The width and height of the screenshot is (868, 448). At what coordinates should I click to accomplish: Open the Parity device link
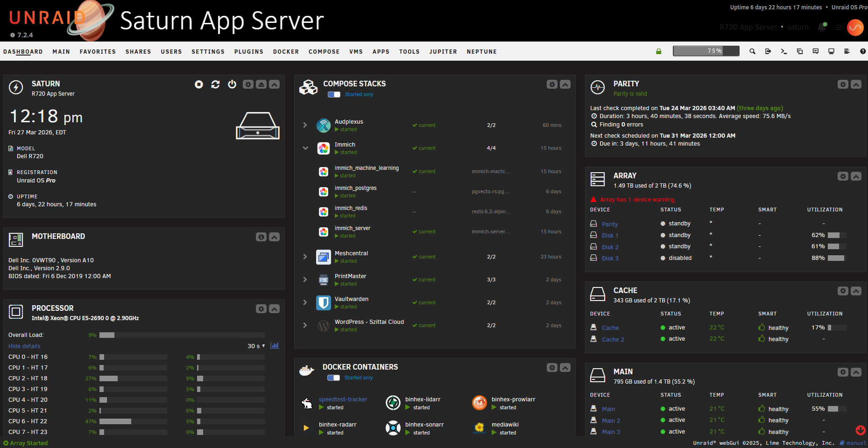(610, 224)
